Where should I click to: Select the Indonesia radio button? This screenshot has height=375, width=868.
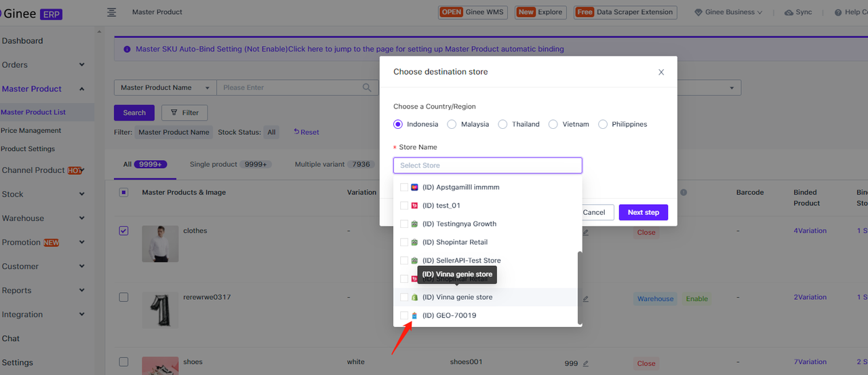(398, 124)
